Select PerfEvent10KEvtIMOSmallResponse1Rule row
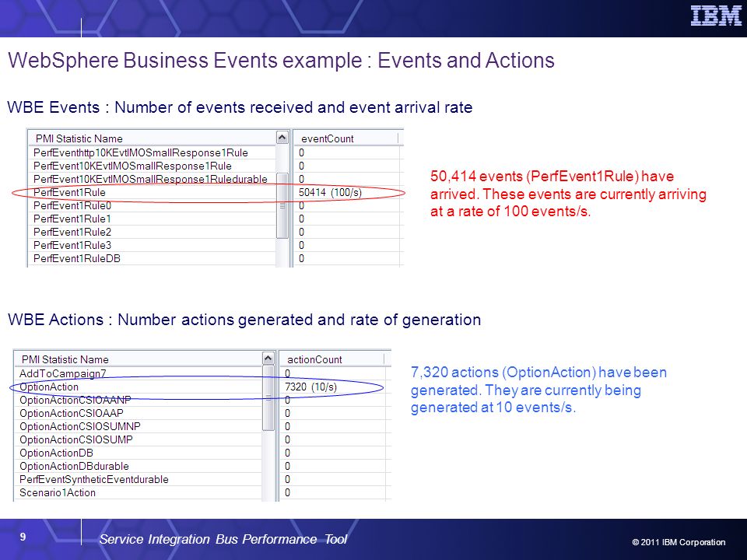The width and height of the screenshot is (747, 560). pos(216,166)
